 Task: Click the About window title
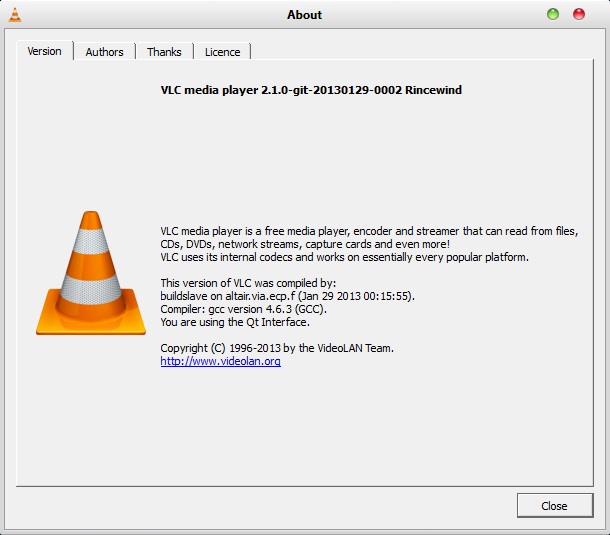coord(305,15)
